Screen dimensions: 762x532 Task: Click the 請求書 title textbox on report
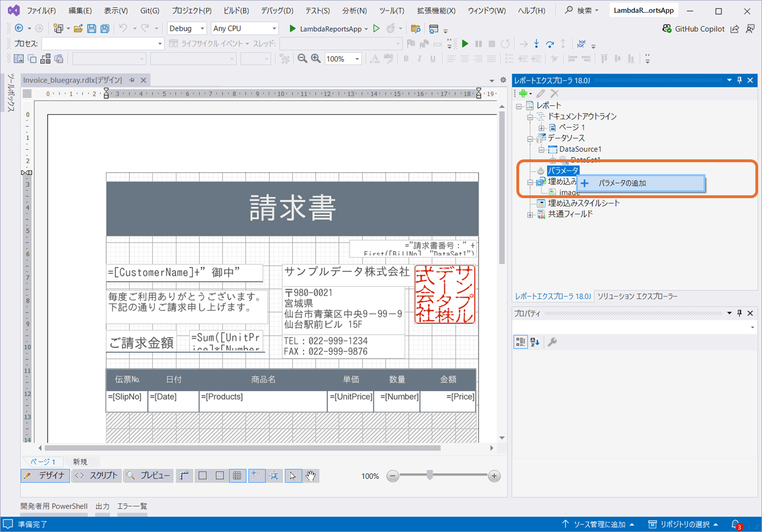[x=292, y=209]
